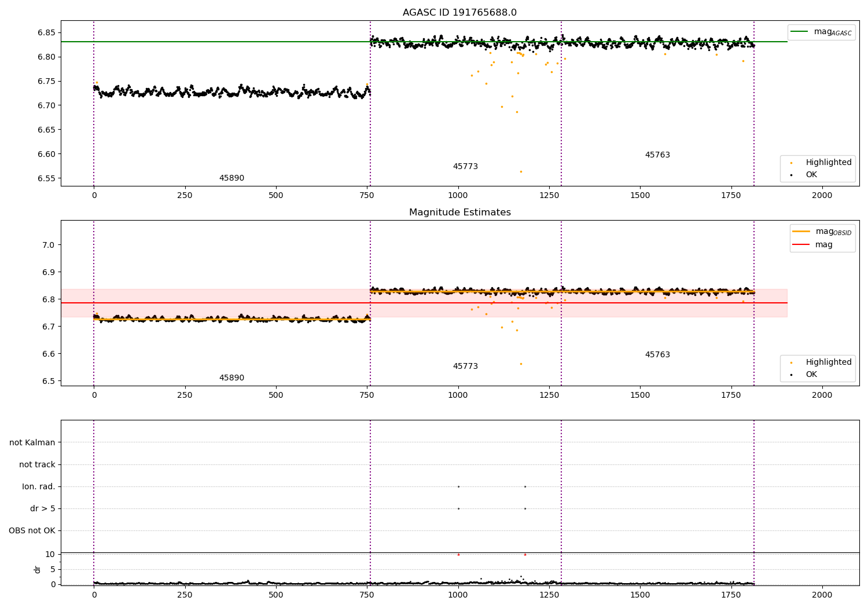Click the 6.85 y-axis tick label

(x=46, y=32)
